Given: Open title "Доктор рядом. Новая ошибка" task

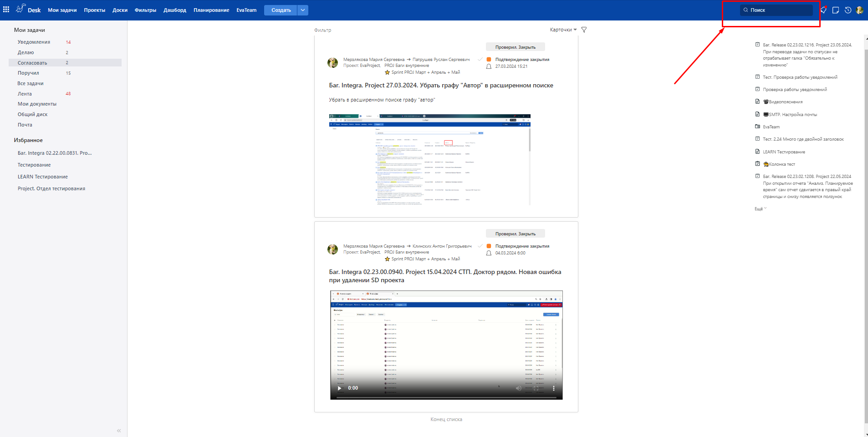Looking at the screenshot, I should tap(445, 276).
